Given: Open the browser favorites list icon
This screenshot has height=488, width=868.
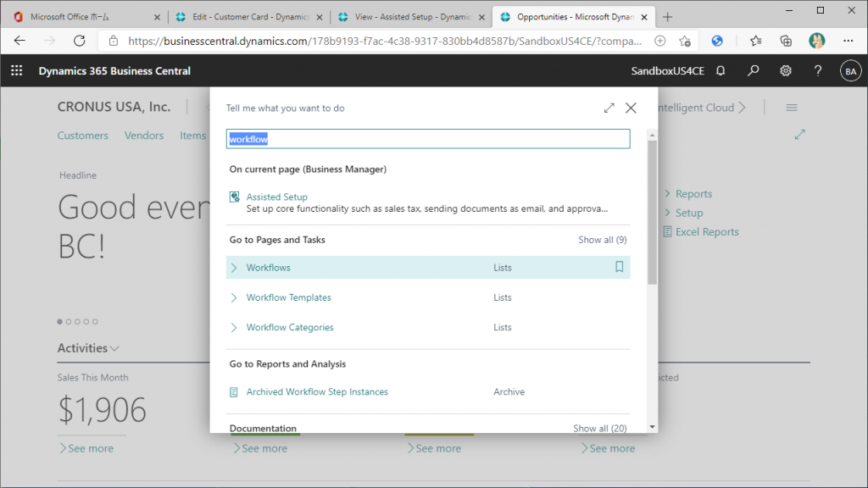Looking at the screenshot, I should pyautogui.click(x=755, y=41).
